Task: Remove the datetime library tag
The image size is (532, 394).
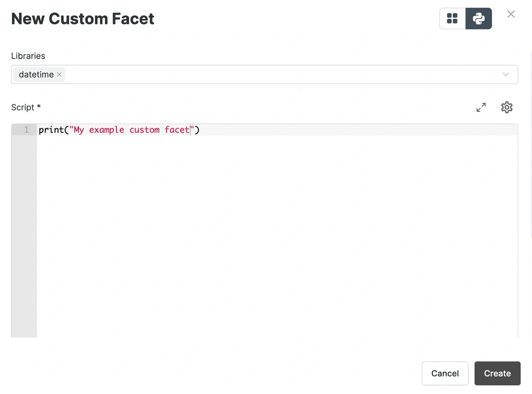Action: point(59,74)
